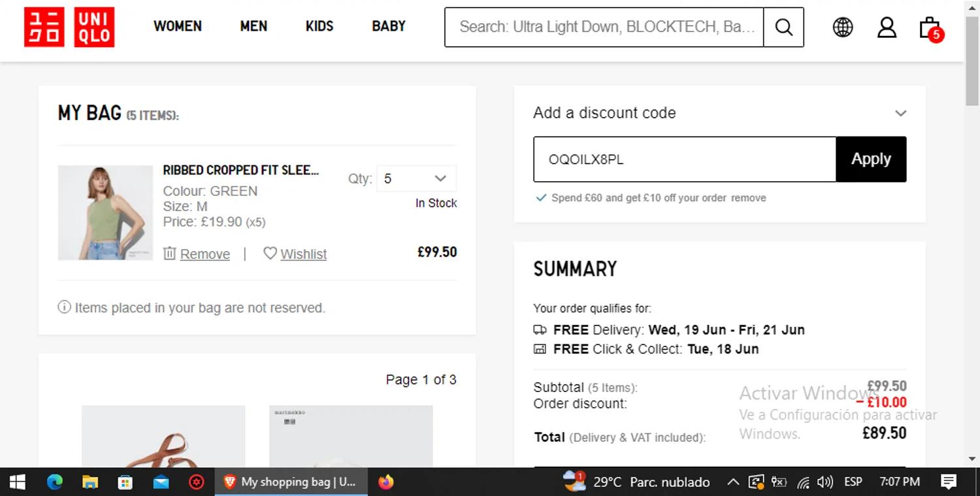Click the "Price: £19.90 (x5)" text
This screenshot has height=496, width=980.
point(214,222)
